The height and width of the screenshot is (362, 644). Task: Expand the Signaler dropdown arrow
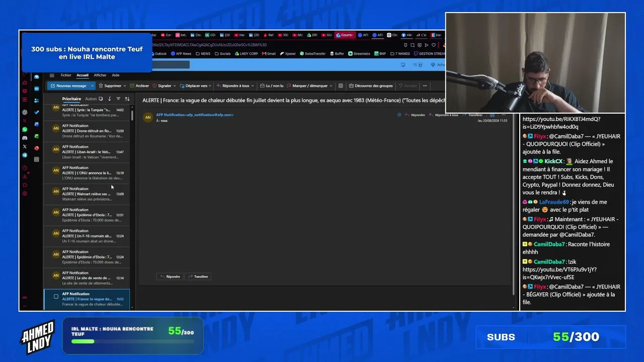(x=174, y=86)
